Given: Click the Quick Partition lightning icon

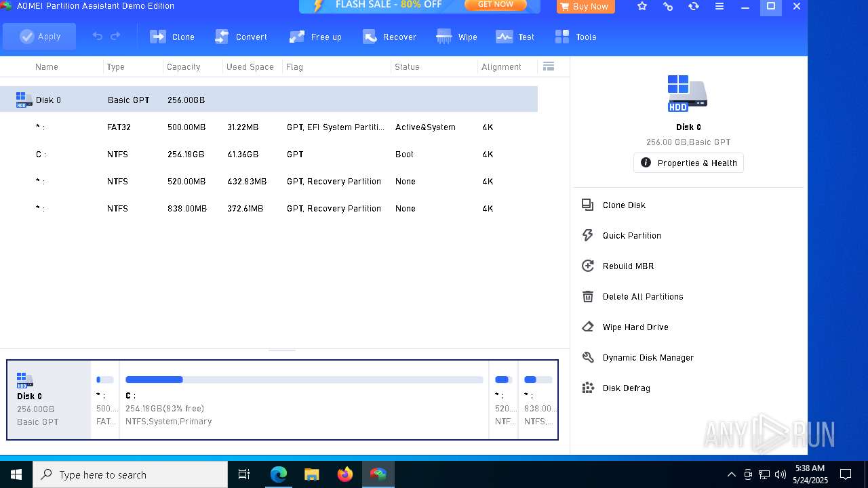Looking at the screenshot, I should (588, 235).
